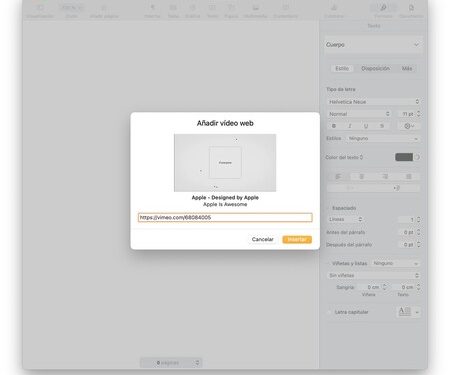Open the Viñetas y listas Ninguno dropdown
The height and width of the screenshot is (375, 450).
(x=395, y=263)
